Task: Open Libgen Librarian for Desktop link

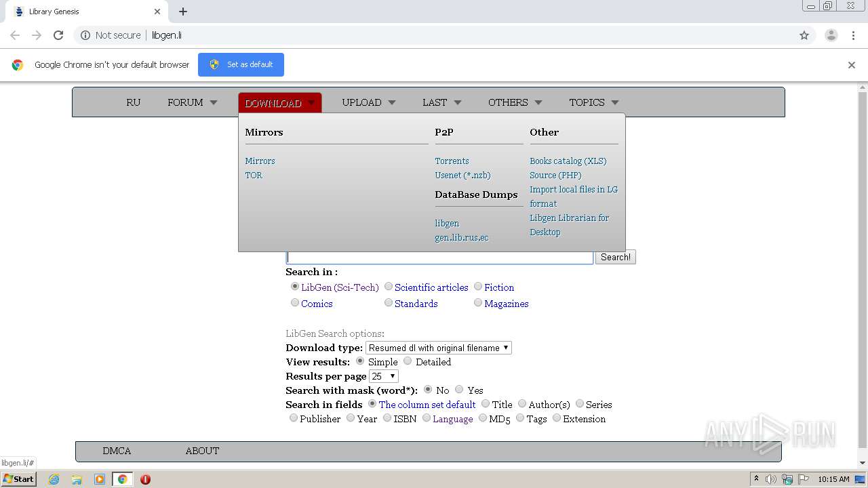Action: tap(569, 225)
